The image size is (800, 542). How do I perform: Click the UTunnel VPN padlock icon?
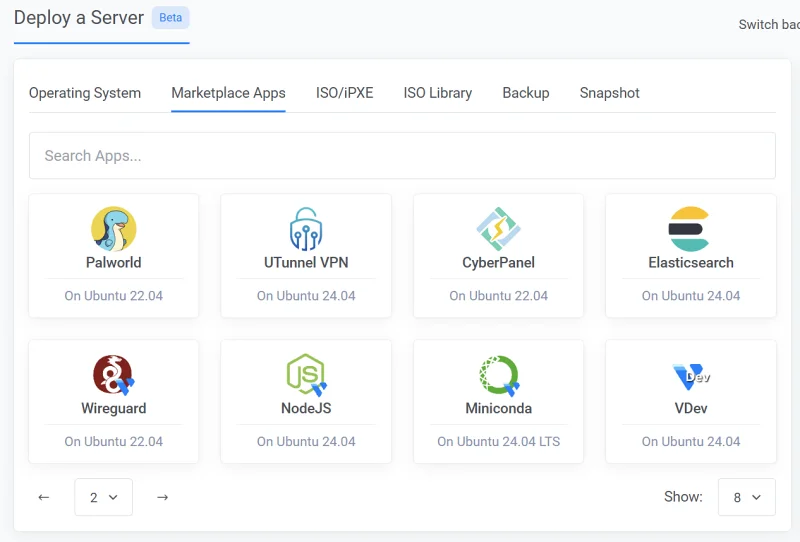(306, 229)
